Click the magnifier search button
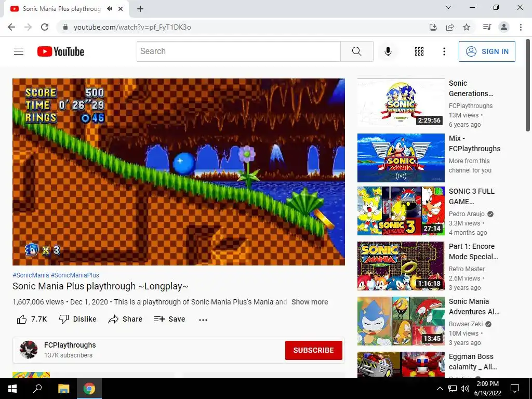This screenshot has height=399, width=532. pyautogui.click(x=356, y=51)
